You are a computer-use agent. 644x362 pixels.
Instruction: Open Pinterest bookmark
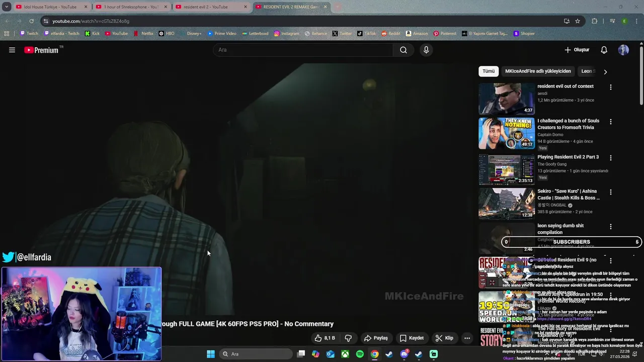coord(445,34)
